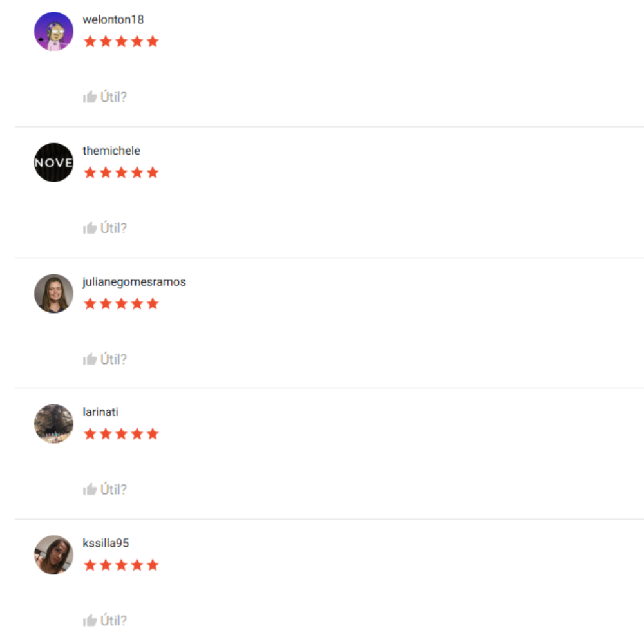Open themichele's black NOVE avatar
Screen dimensions: 644x644
pyautogui.click(x=54, y=162)
